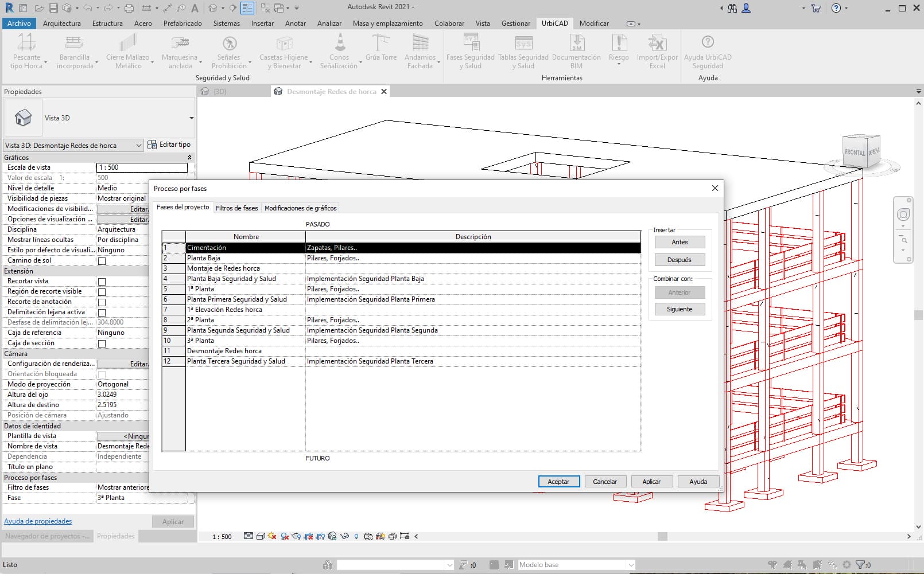Close the Desmontaje Redes de horca view tab
The width and height of the screenshot is (924, 574).
pyautogui.click(x=384, y=91)
